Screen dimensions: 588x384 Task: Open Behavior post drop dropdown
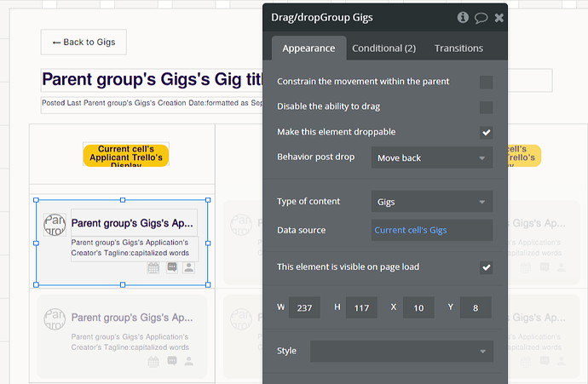click(x=431, y=158)
